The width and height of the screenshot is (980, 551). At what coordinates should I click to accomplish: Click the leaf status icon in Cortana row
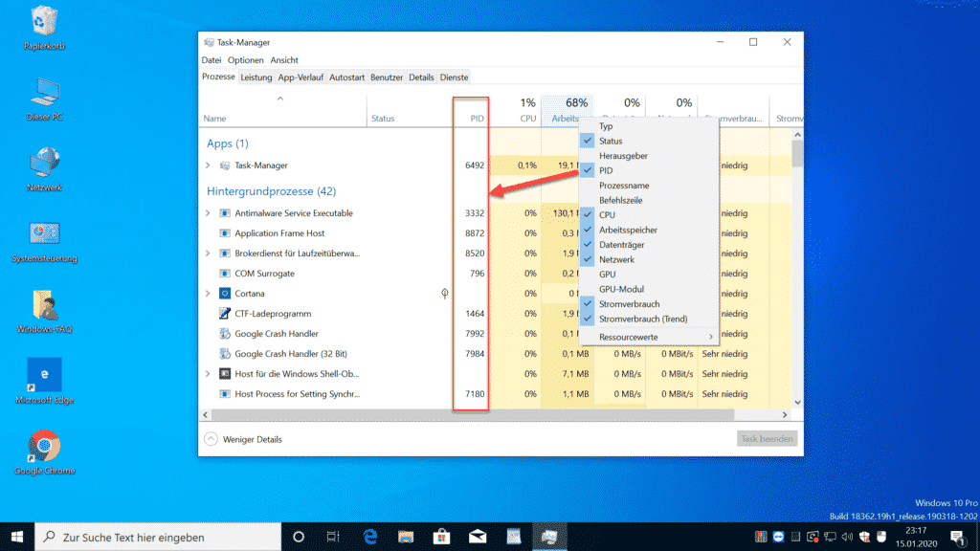pyautogui.click(x=444, y=293)
